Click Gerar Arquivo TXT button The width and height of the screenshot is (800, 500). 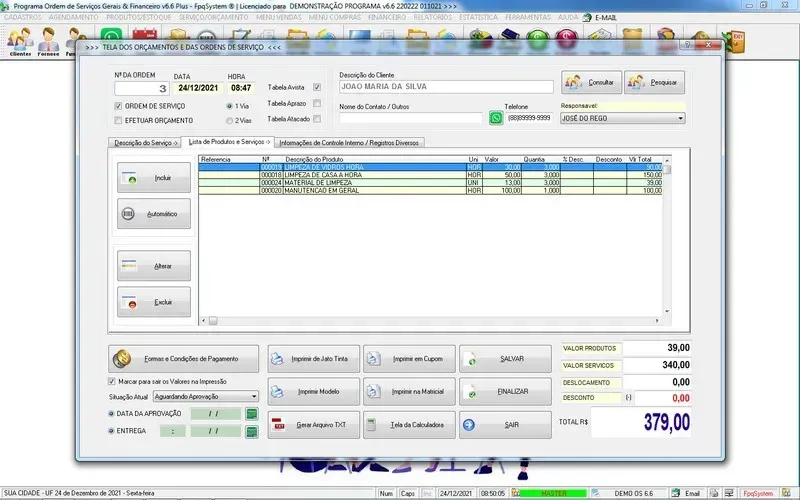tap(310, 424)
